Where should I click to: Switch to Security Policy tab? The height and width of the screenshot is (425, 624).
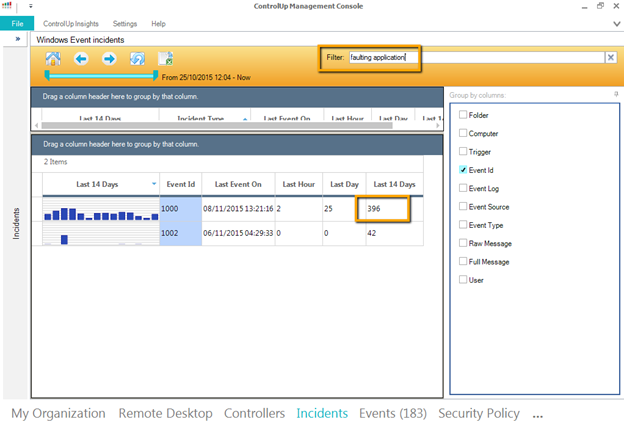(479, 413)
